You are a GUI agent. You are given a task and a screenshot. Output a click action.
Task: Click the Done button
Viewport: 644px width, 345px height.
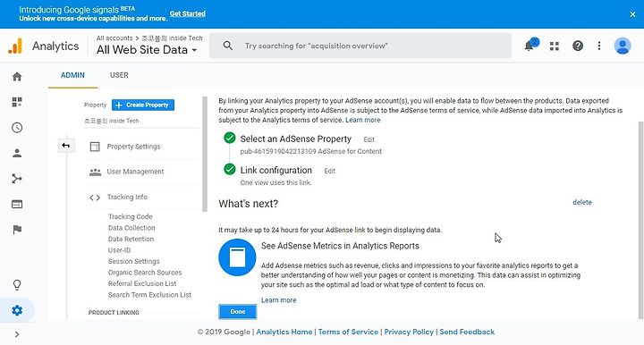(x=237, y=312)
